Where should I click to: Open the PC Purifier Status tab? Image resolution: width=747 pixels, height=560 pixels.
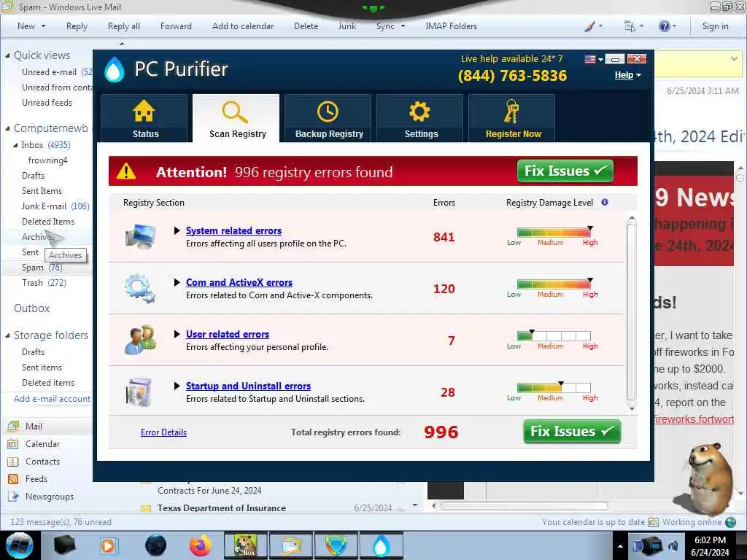144,118
